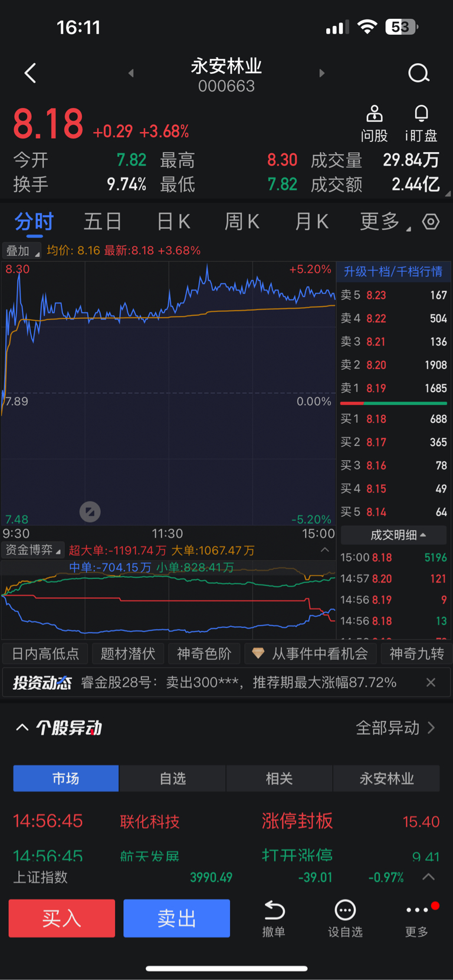Tap the diamond icon by 从事件中看机会
Viewport: 453px width, 980px height.
258,653
